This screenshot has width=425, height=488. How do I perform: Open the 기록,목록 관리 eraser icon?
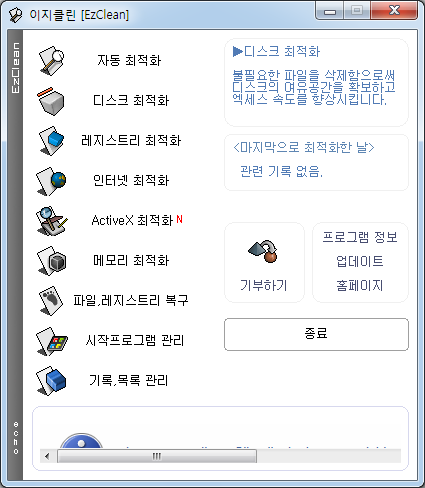(x=51, y=381)
